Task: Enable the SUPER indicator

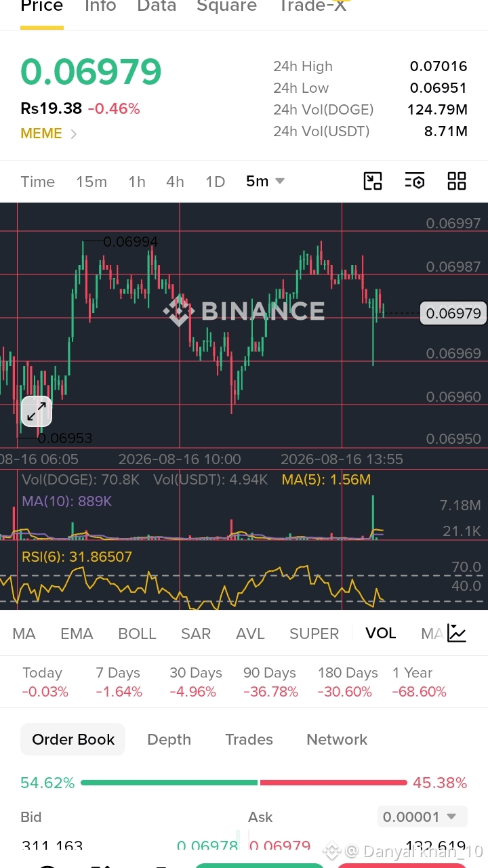Action: 314,634
